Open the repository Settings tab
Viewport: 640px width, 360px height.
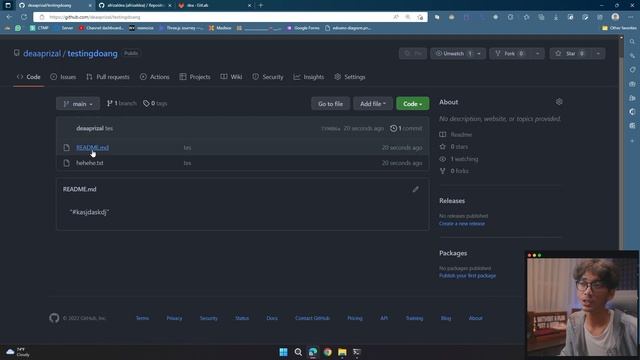pyautogui.click(x=350, y=77)
